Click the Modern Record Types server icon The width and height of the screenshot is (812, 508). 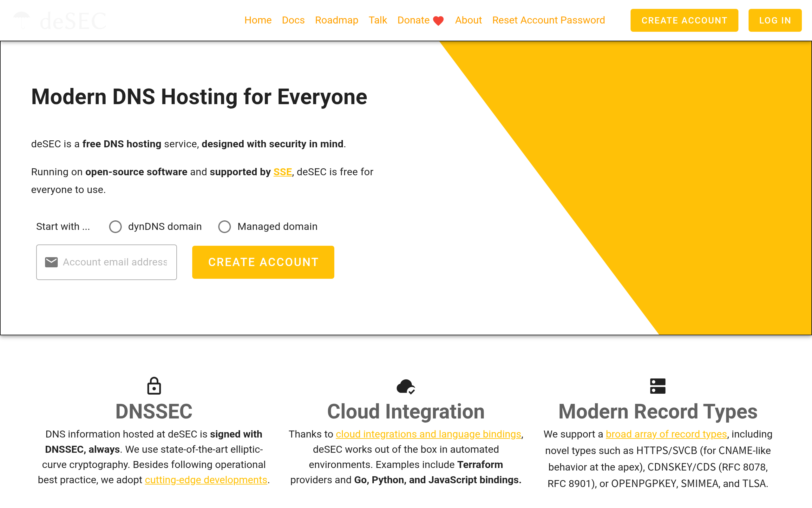(x=658, y=386)
